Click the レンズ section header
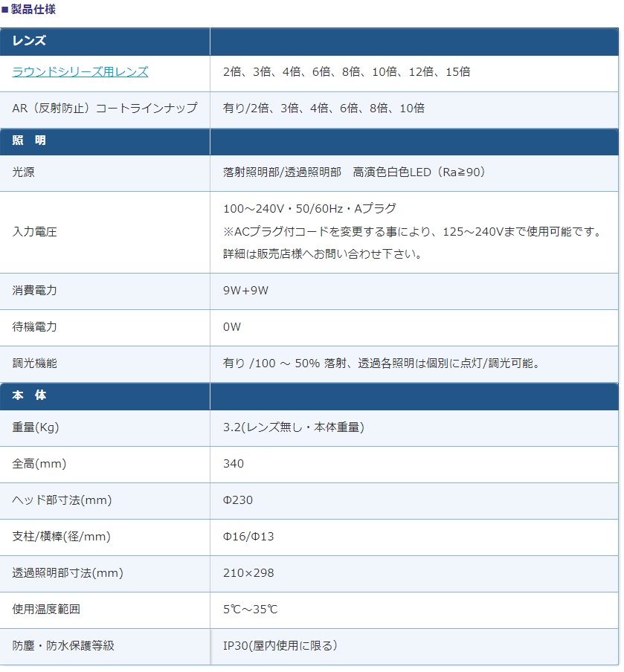This screenshot has width=624, height=672. tap(29, 41)
